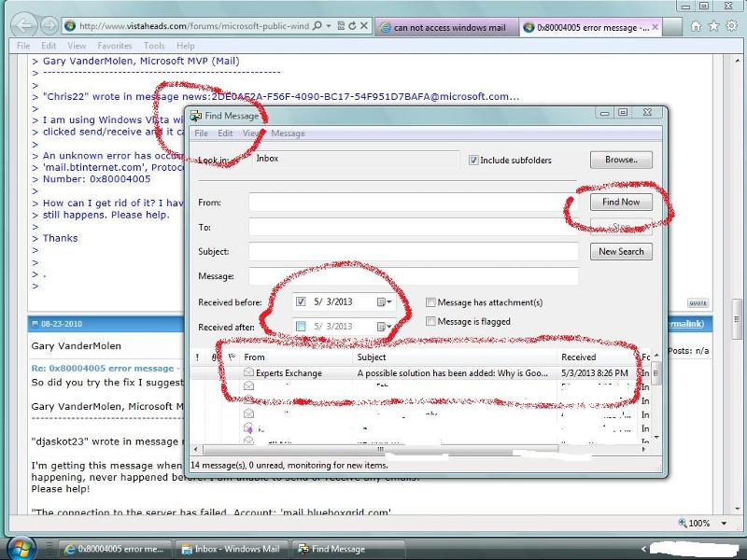Open Favorites star icon
Viewport: 747px width, 560px height.
[x=713, y=26]
